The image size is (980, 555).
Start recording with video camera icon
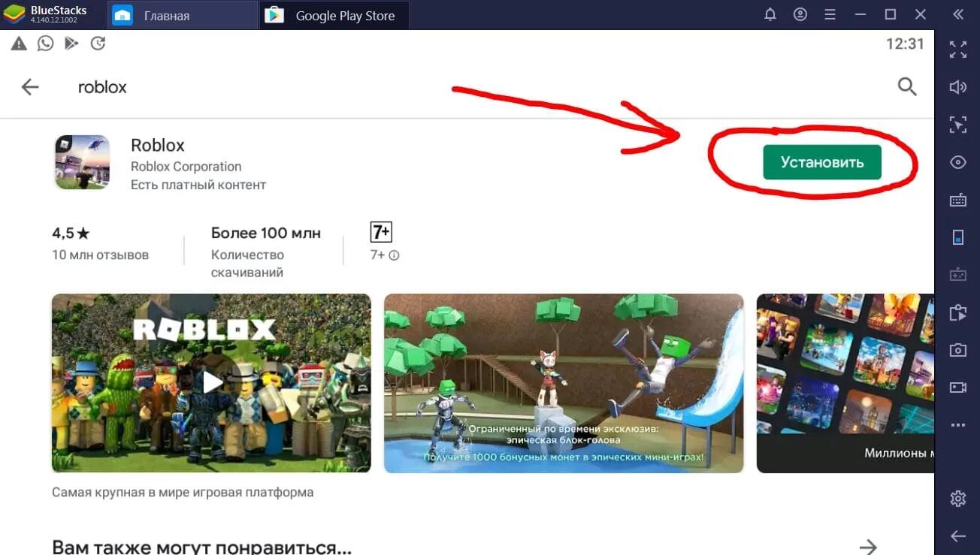tap(958, 388)
